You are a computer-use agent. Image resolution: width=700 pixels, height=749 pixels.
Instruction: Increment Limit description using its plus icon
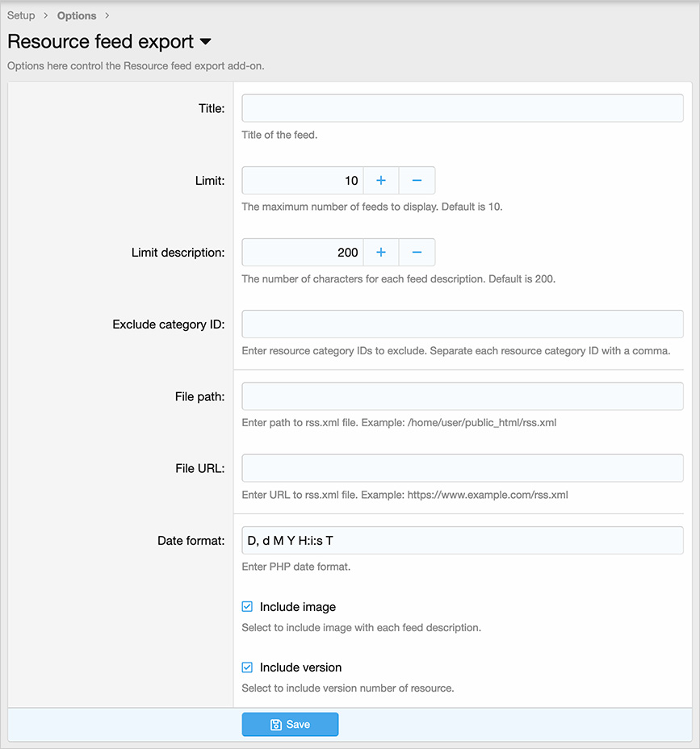(x=380, y=252)
